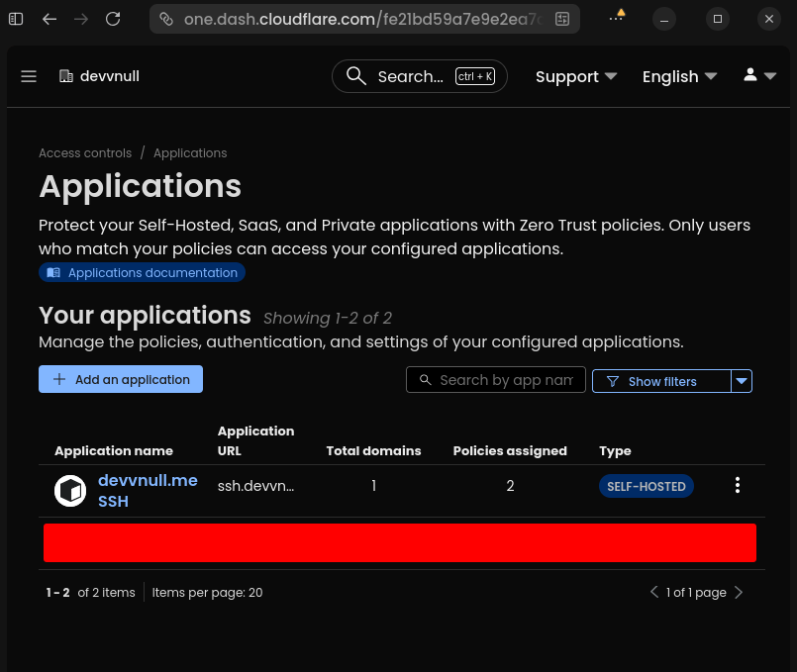Open the devvnull.me SSH application link
This screenshot has height=672, width=797.
(148, 489)
